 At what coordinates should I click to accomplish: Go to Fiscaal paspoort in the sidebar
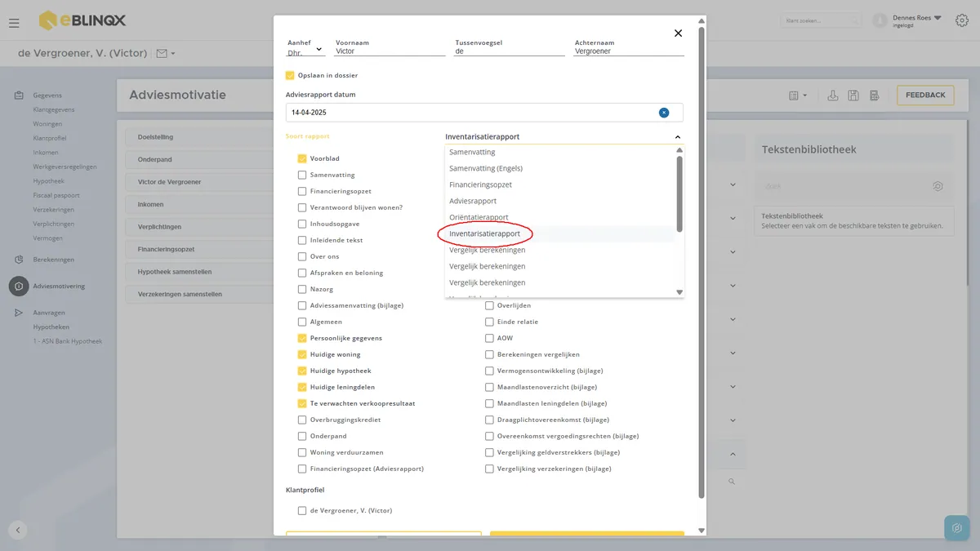(56, 195)
